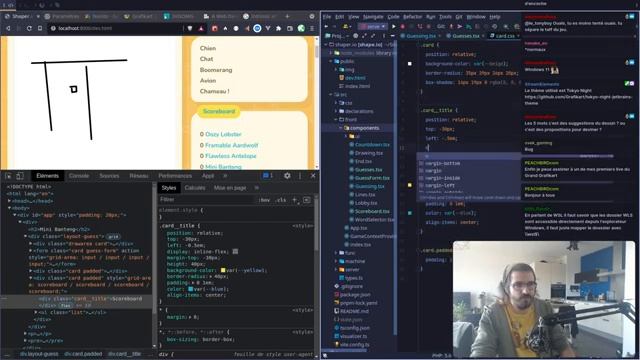Switch to Guesses.tsx editor tab
640x360 pixels.
tap(466, 36)
